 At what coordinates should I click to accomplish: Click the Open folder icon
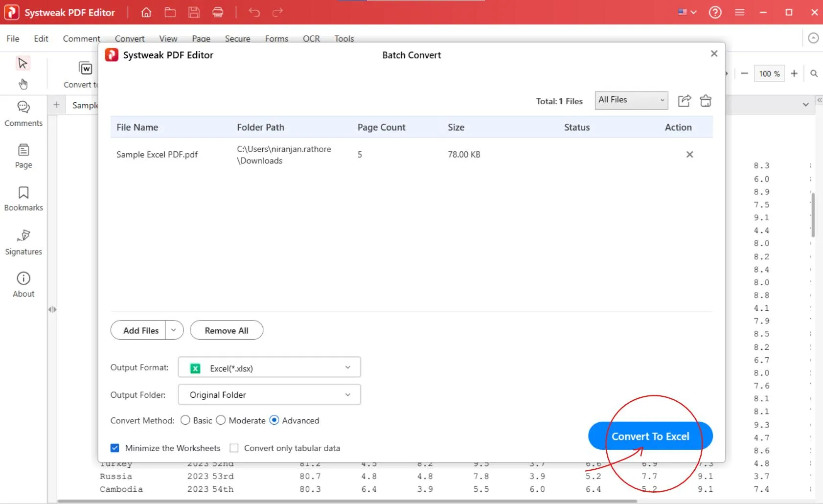pos(170,12)
